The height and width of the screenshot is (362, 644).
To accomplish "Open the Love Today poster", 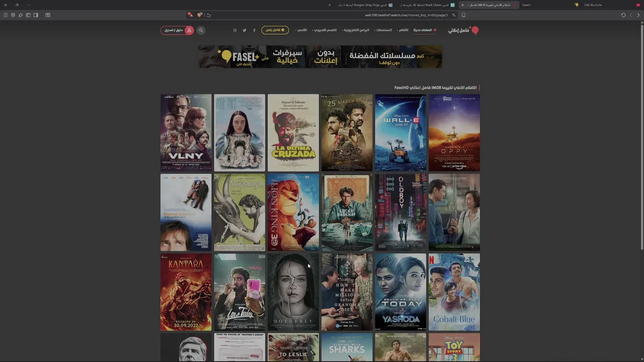I will (x=239, y=292).
